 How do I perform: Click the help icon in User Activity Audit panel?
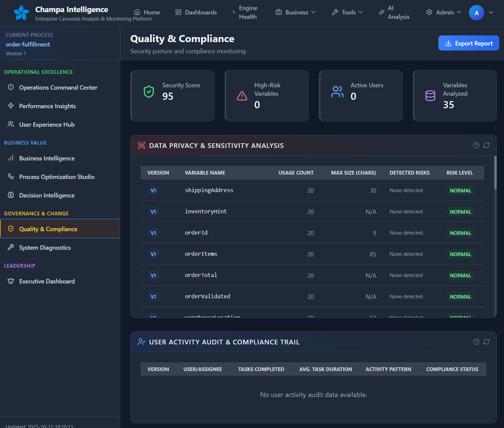[476, 342]
